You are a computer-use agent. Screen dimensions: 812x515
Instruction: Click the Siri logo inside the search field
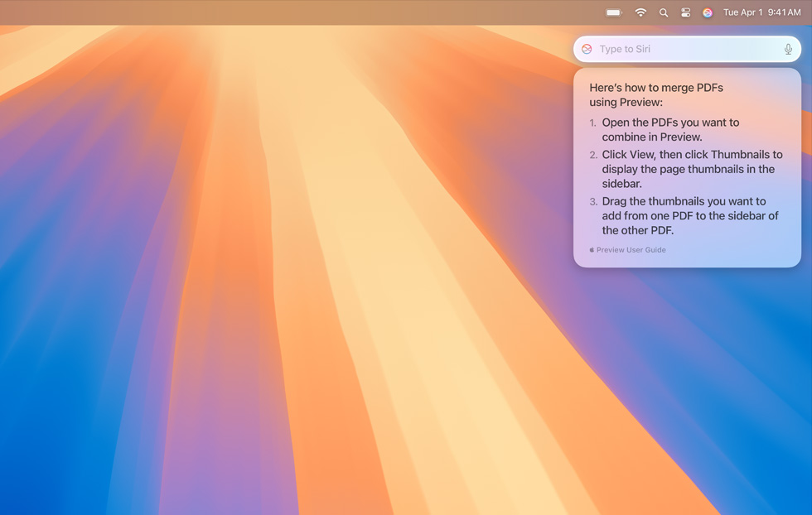tap(588, 49)
